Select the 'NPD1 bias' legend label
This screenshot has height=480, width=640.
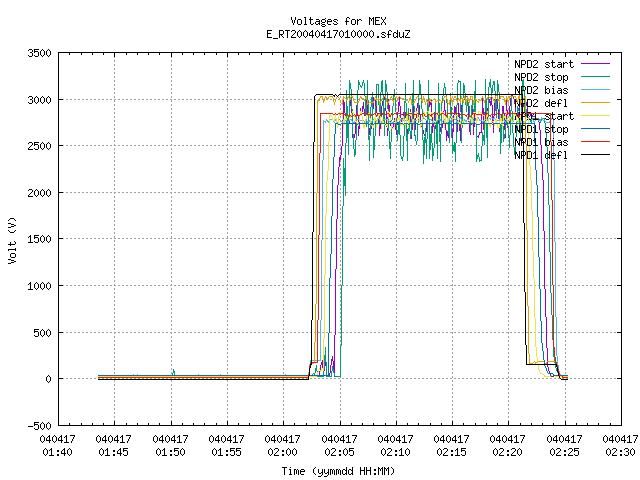(541, 142)
